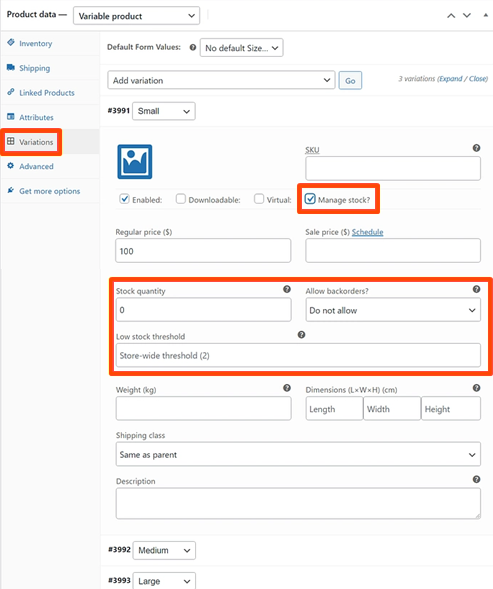This screenshot has width=493, height=589.
Task: Open the Allow backorders dropdown
Action: pyautogui.click(x=393, y=310)
